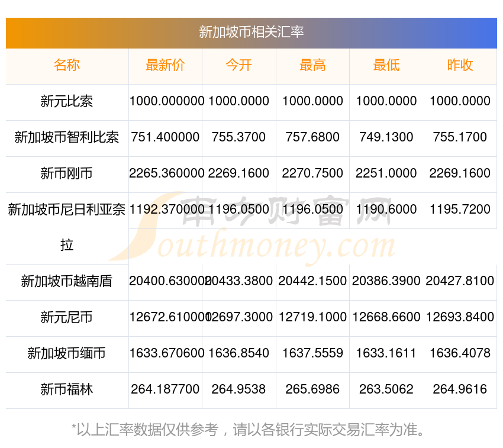Screen dimensions: 503x448
Task: Click the latest price 751.400000
Action: click(x=165, y=137)
